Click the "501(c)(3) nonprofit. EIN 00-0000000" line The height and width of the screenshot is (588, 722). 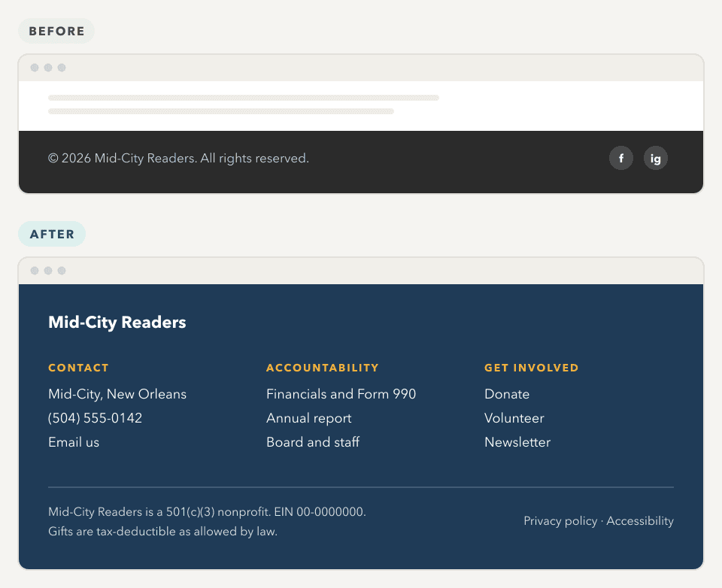[x=208, y=511]
